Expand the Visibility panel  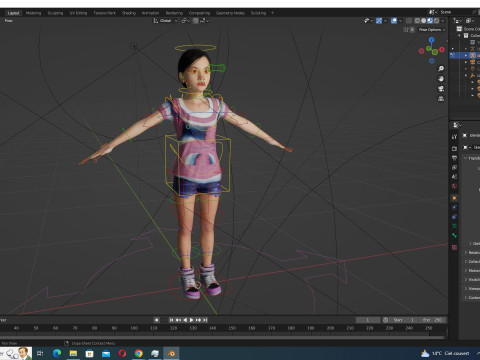[473, 280]
